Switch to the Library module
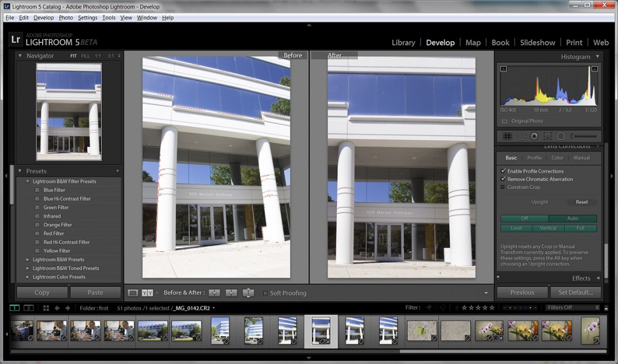 (x=403, y=43)
